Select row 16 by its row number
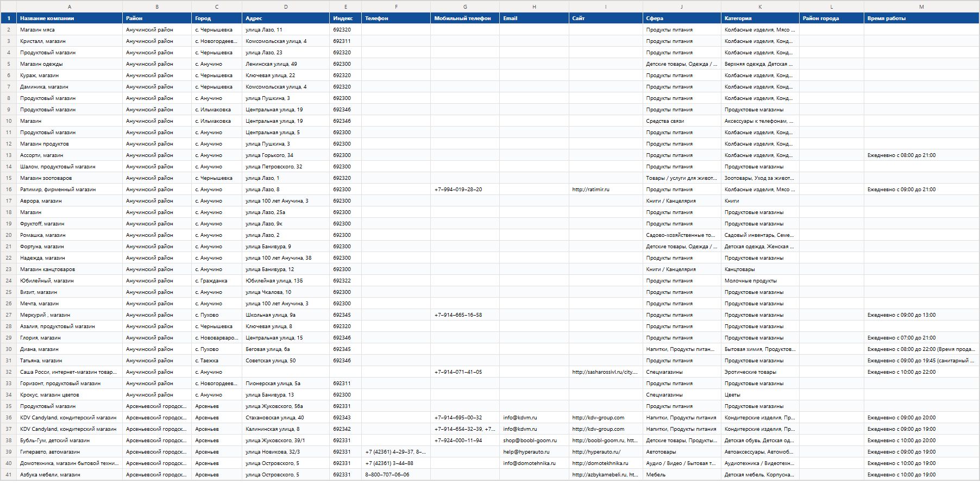Viewport: 980px width, 490px height. coord(8,190)
